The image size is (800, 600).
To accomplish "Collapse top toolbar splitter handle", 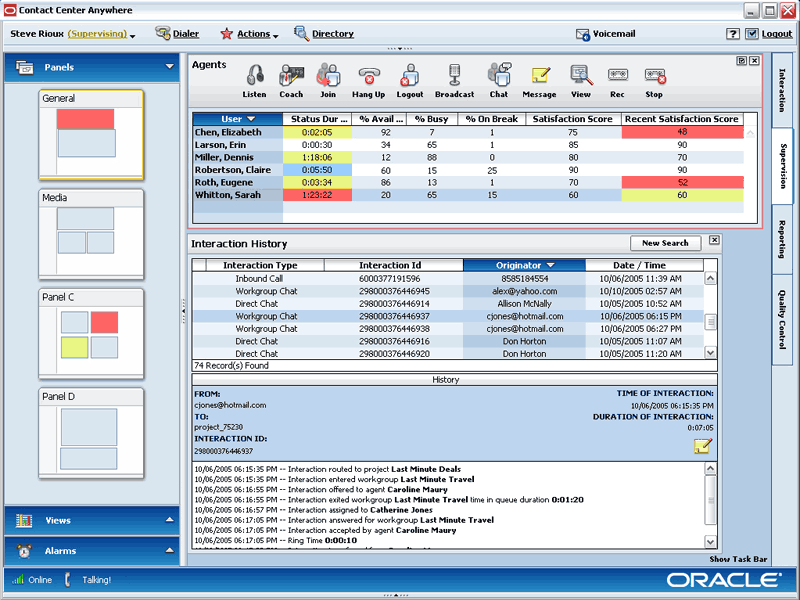I will (399, 48).
